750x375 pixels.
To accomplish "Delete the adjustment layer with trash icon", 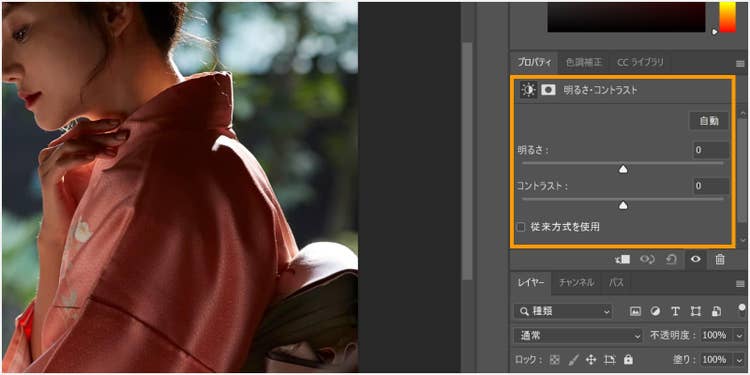I will tap(719, 259).
